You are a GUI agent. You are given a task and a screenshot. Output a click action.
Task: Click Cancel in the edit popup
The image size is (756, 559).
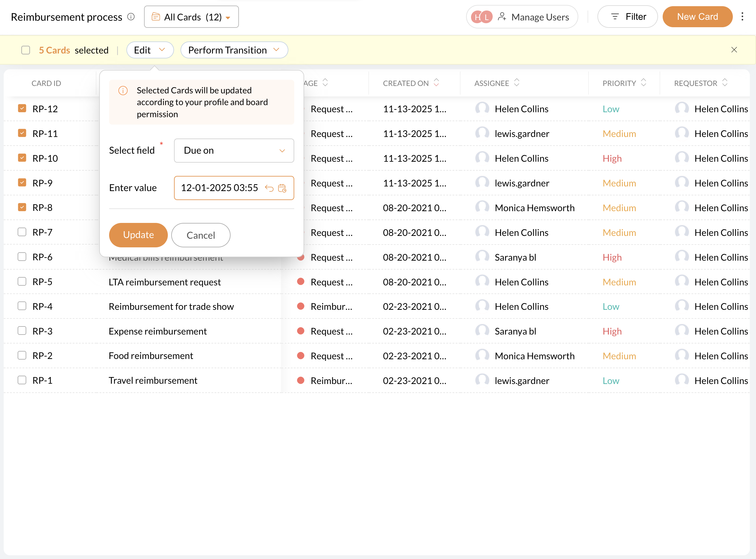201,235
